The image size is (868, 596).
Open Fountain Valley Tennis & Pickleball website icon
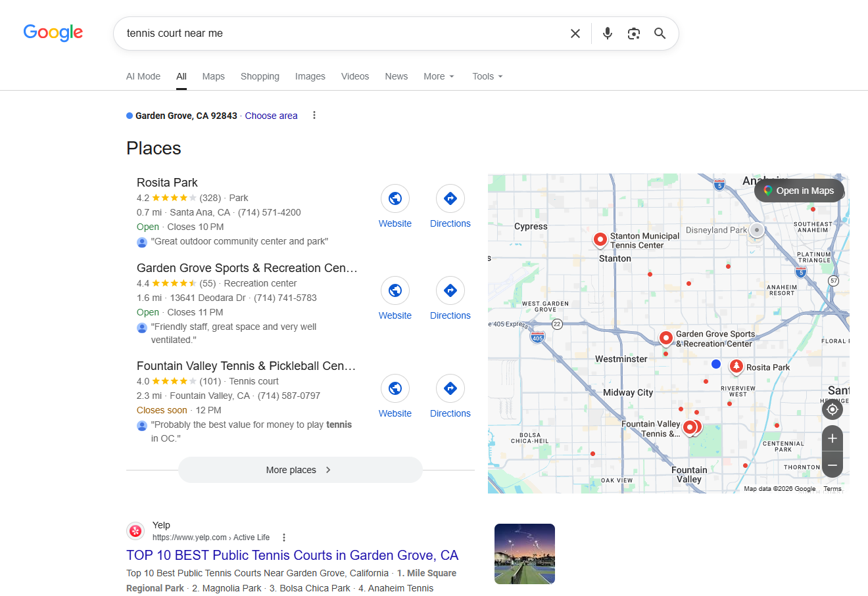coord(395,388)
